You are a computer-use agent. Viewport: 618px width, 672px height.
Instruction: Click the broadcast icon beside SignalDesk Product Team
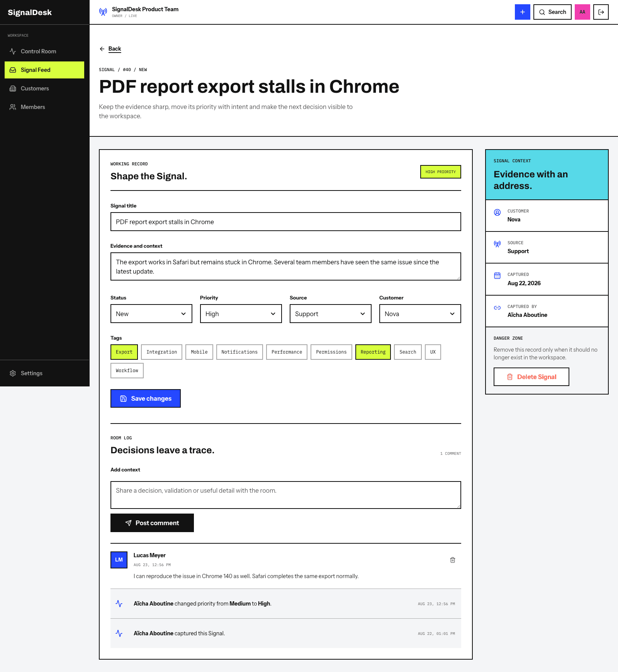[x=103, y=12]
